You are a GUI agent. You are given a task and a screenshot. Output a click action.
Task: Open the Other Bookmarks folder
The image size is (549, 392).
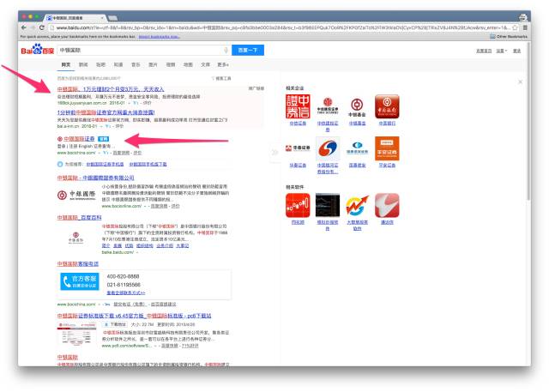(x=509, y=36)
